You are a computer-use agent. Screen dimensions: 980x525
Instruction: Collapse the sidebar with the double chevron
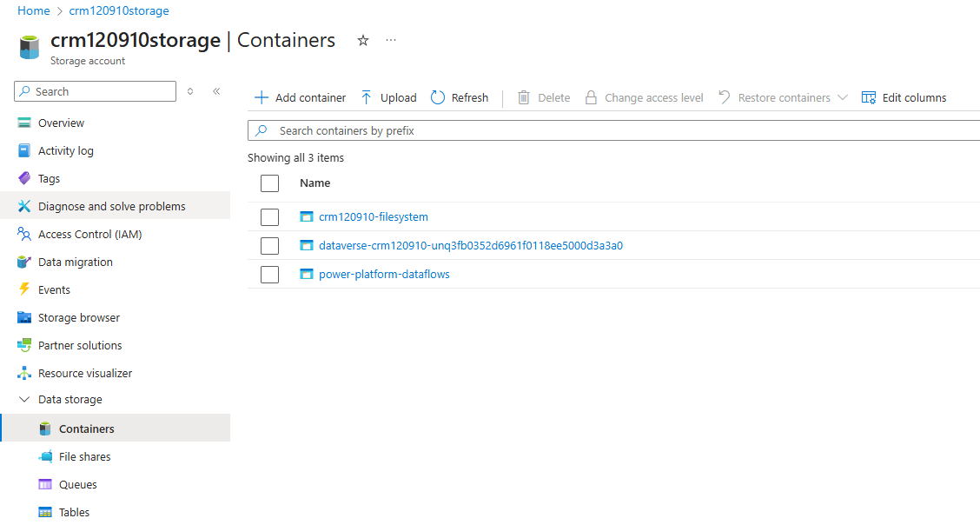click(216, 91)
